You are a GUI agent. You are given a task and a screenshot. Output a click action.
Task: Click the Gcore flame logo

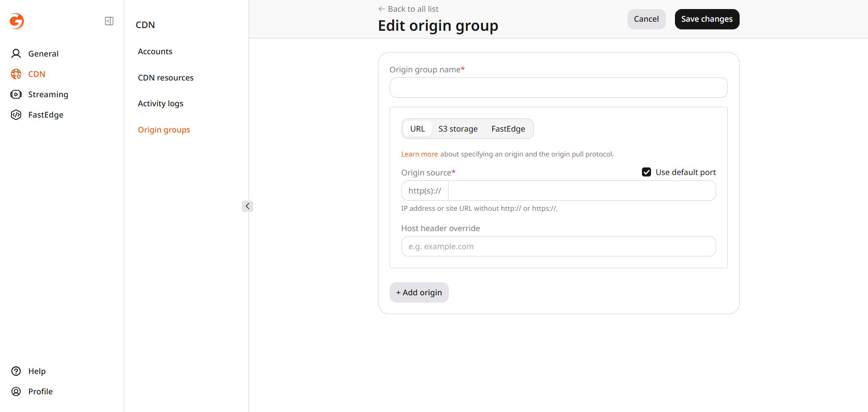[x=17, y=21]
